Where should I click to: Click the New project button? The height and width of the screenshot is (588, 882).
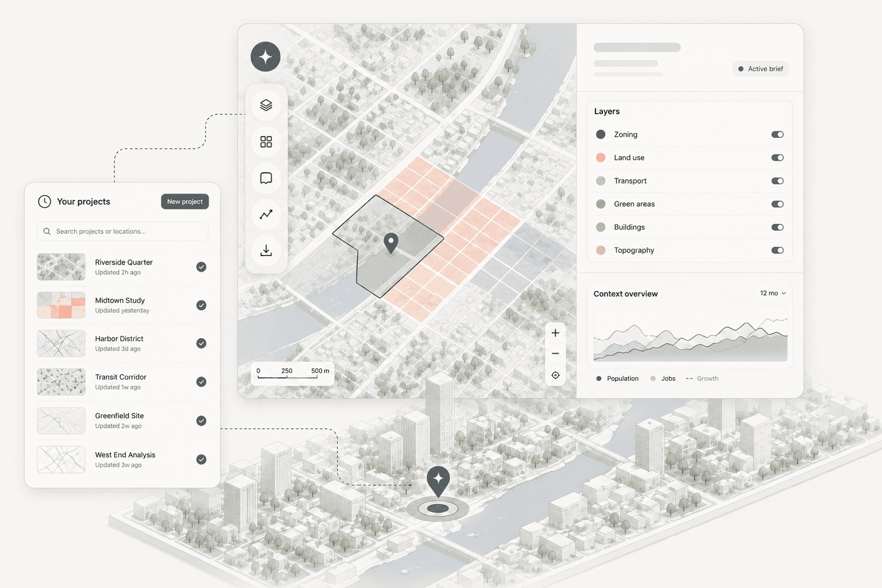[185, 202]
